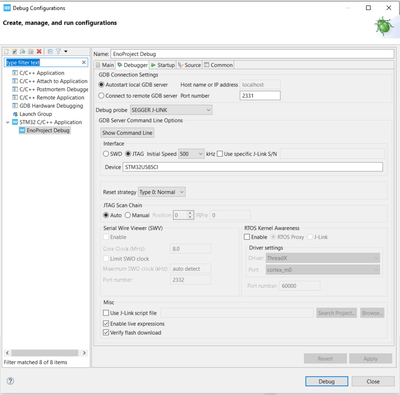Click the Debug button
400x395 pixels.
pos(327,381)
